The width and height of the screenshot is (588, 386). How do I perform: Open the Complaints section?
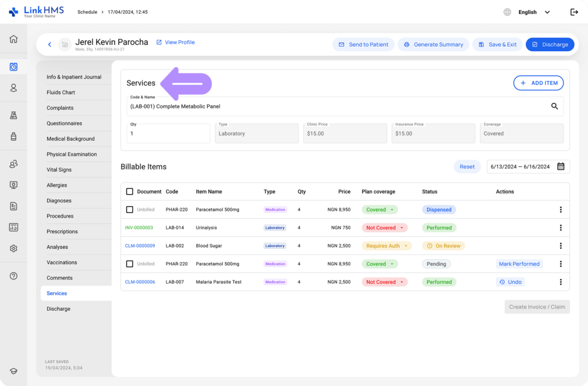click(x=60, y=107)
